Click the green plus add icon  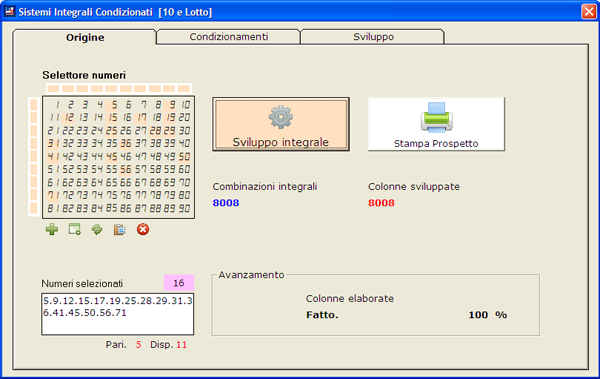coord(52,229)
